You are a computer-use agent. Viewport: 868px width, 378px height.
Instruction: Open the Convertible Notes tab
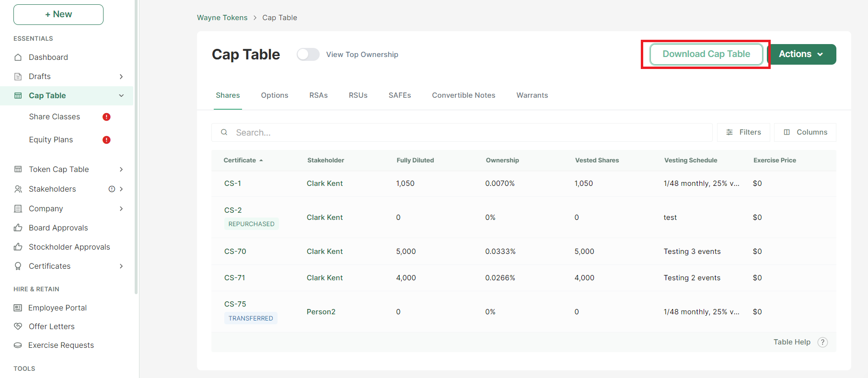point(463,95)
